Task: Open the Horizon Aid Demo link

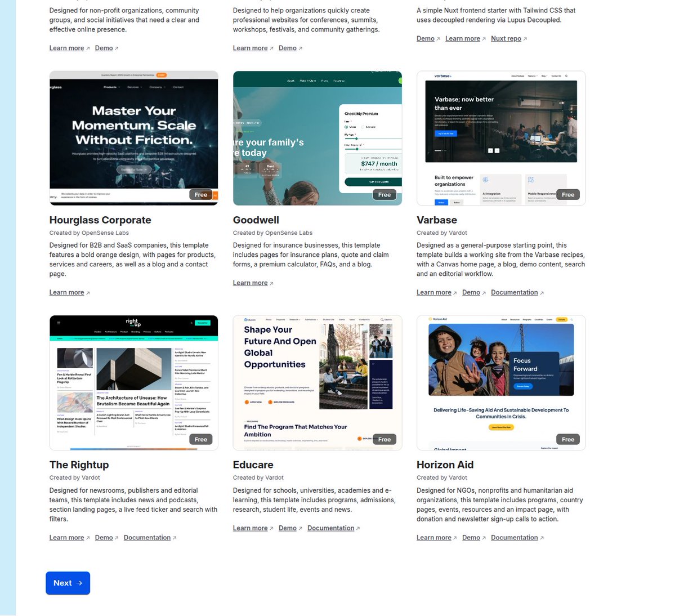Action: pyautogui.click(x=471, y=538)
